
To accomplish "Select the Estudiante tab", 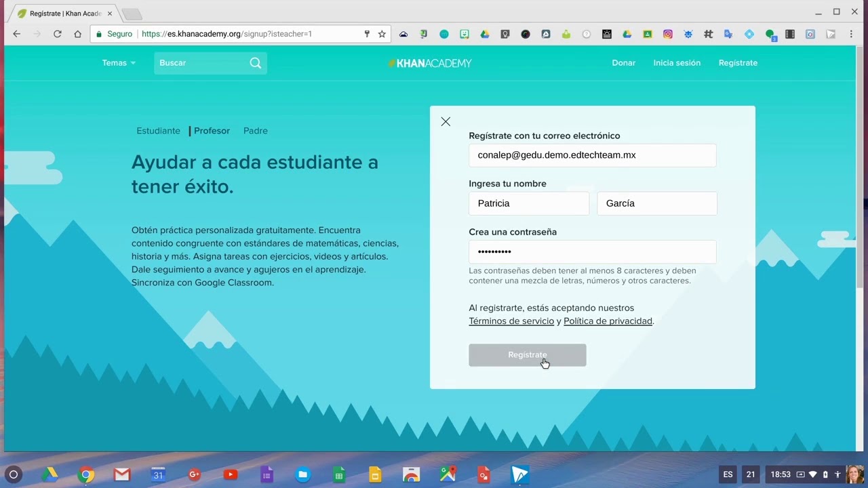I will click(x=158, y=131).
